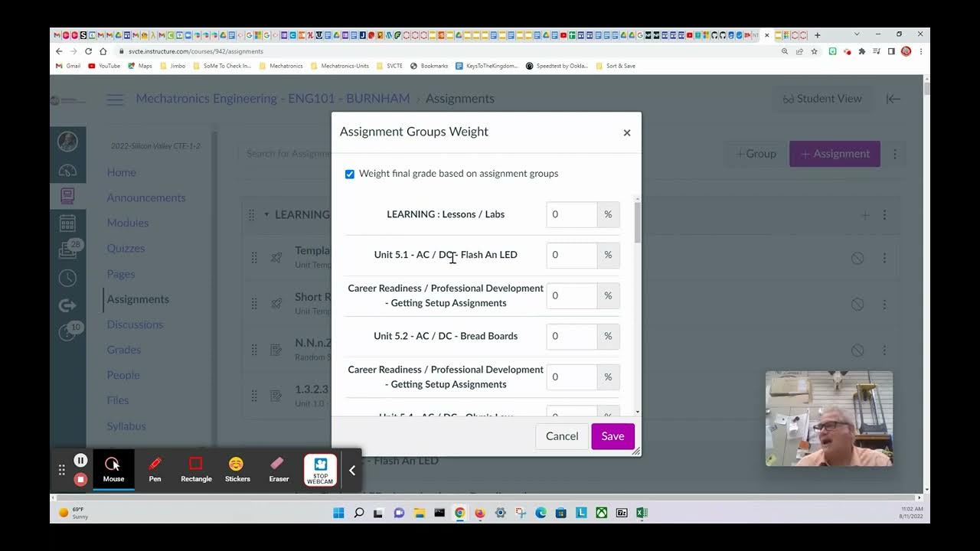Cancel the Assignment Groups Weight dialog

(562, 436)
